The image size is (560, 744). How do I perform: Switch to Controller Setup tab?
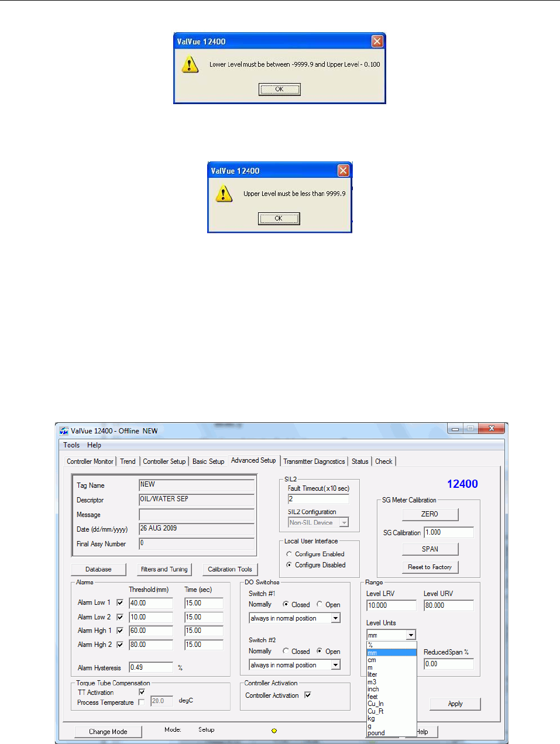click(164, 461)
